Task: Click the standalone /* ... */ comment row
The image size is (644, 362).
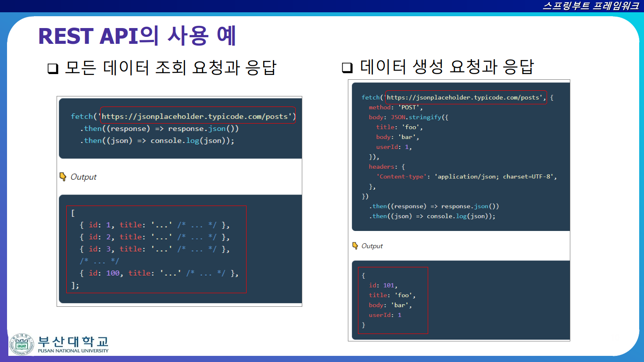Action: click(99, 261)
